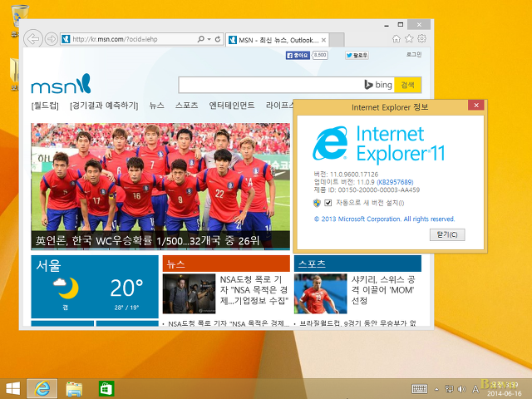Click the Korean soccer team headline photo

click(160, 177)
